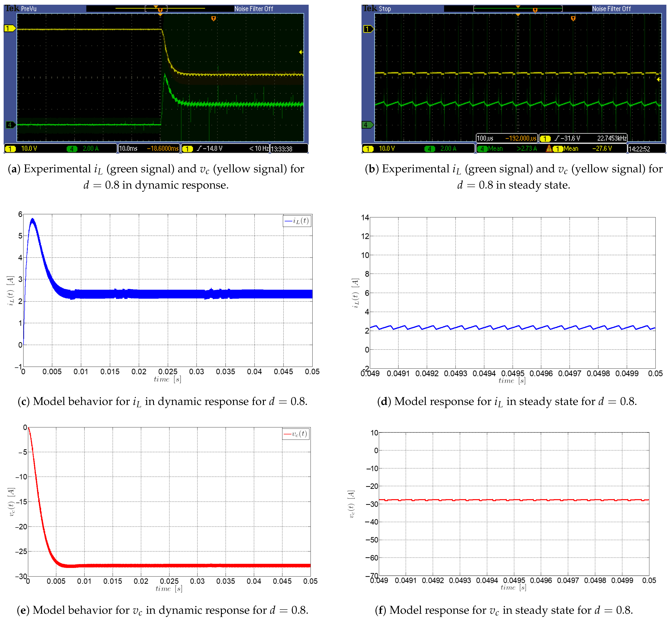This screenshot has height=618, width=672.
Task: Click the -18.6000ms horizontal delay readout
Action: (x=163, y=149)
